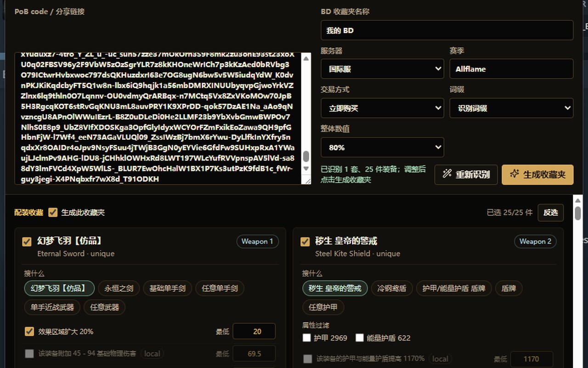Click the local tag beside physical damage
Screen dimensions: 588x368
click(x=152, y=354)
